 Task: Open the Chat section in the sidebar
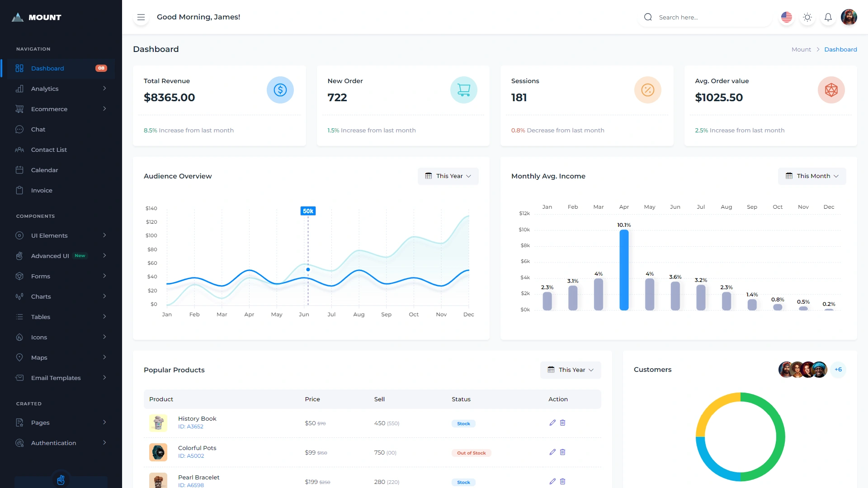point(38,129)
